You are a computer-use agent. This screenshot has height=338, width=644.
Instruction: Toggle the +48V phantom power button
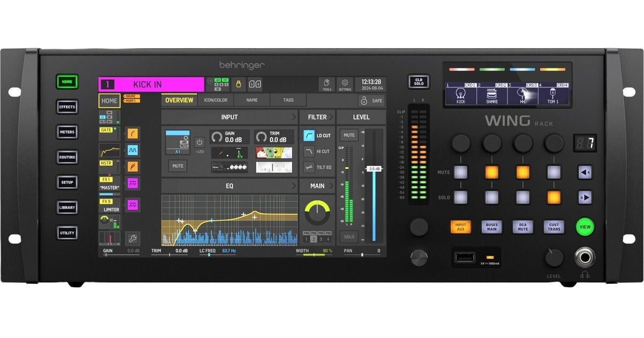199,142
